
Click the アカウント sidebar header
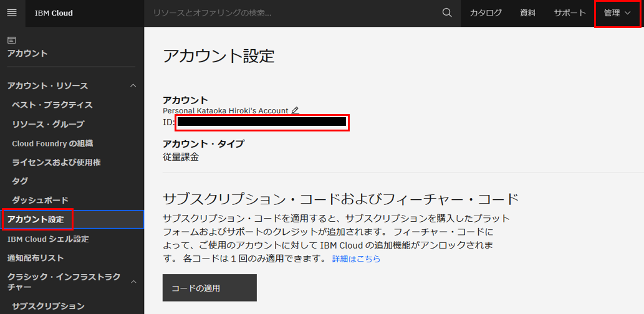tap(27, 54)
